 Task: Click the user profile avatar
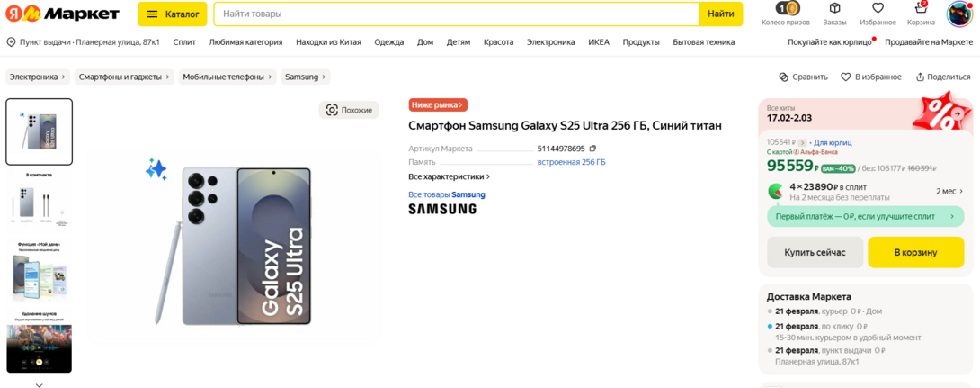(959, 14)
